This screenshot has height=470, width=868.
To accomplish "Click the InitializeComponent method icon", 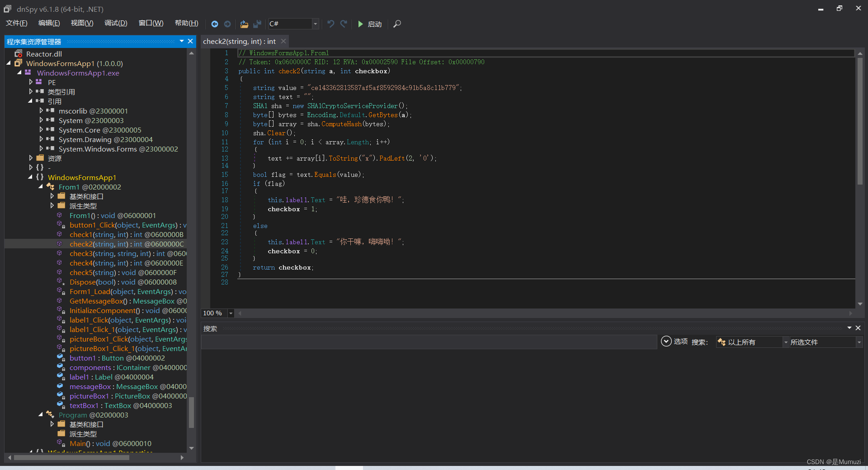I will point(61,310).
